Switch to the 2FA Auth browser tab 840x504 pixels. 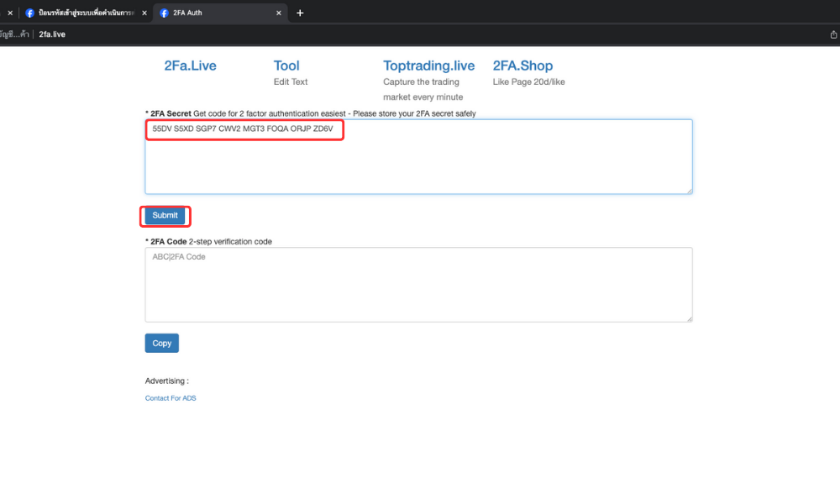tap(220, 13)
